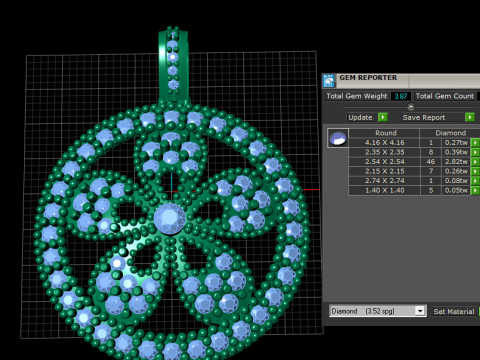This screenshot has width=480, height=360.
Task: Click the 2.82tw weight cell
Action: [x=456, y=162]
